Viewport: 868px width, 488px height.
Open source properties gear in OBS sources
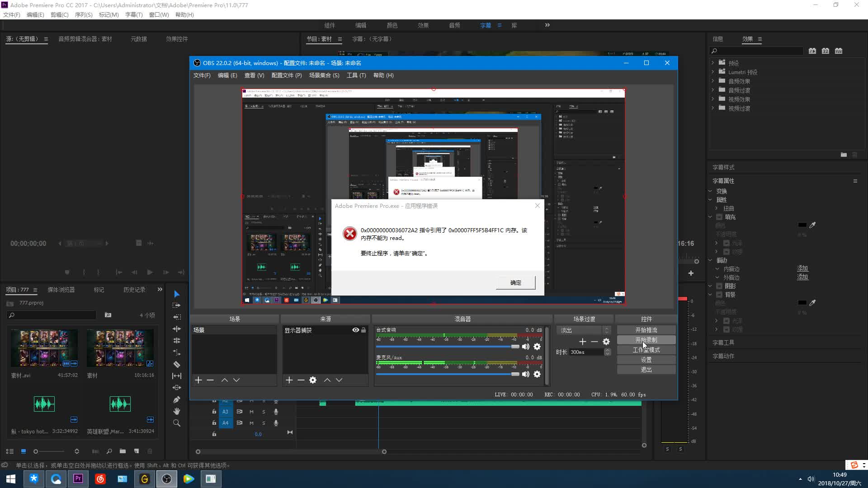coord(313,380)
